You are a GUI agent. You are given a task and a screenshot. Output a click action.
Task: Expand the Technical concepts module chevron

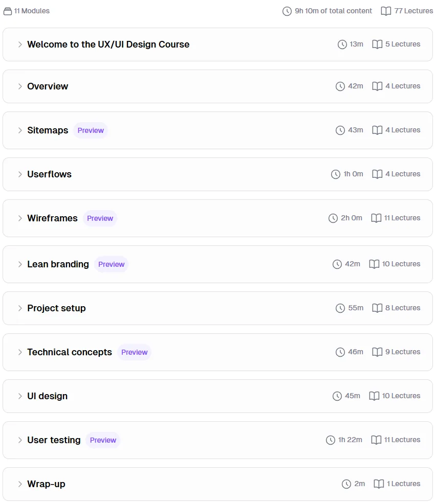[x=20, y=352]
